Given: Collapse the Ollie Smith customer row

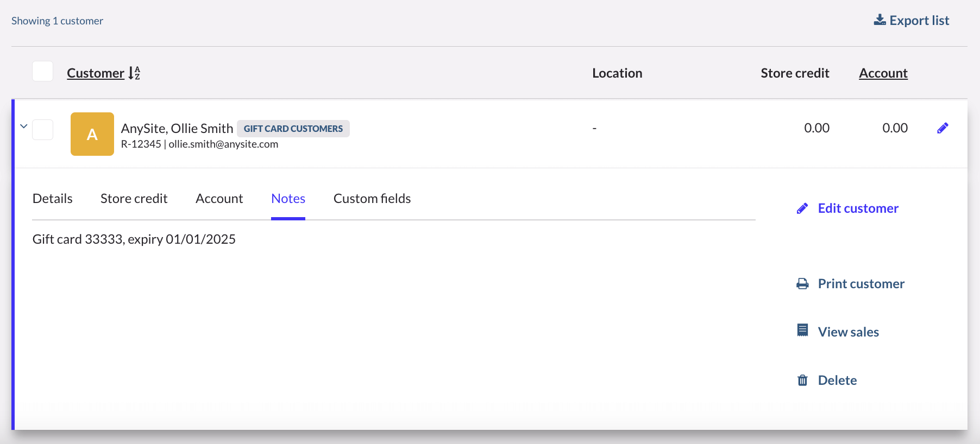Looking at the screenshot, I should [x=24, y=126].
